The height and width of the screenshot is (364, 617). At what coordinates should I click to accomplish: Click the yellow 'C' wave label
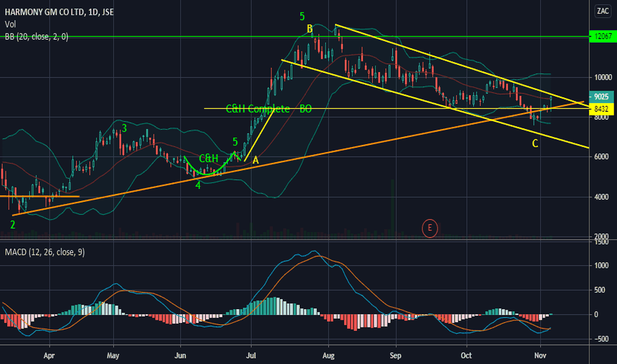pos(535,144)
